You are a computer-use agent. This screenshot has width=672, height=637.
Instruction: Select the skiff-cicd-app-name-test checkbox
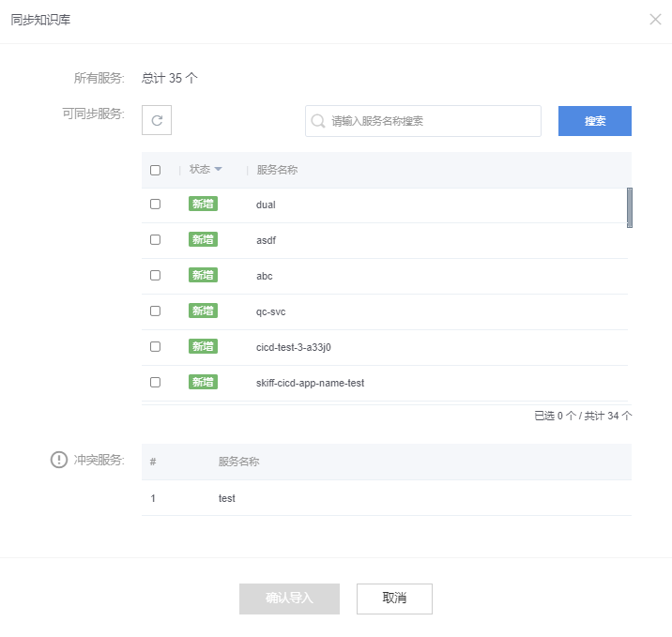click(x=155, y=382)
